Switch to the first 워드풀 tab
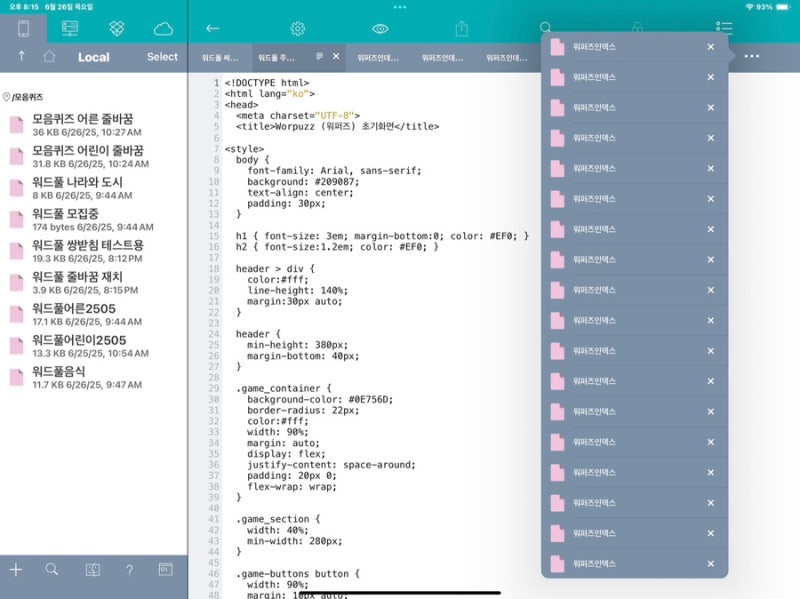 (220, 58)
